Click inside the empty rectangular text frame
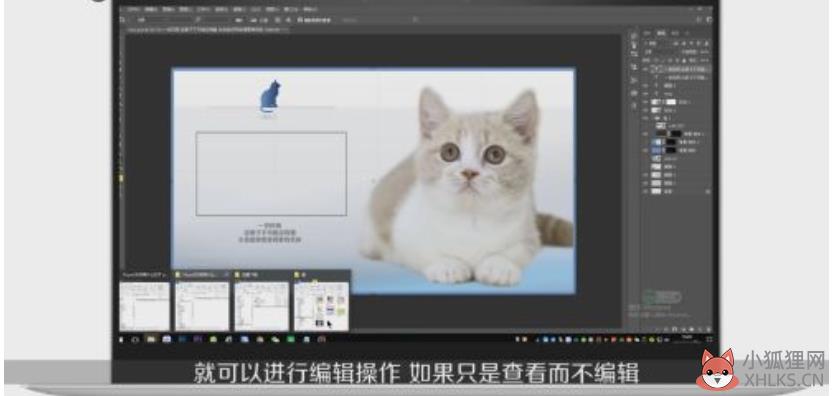This screenshot has height=396, width=835. [x=271, y=174]
